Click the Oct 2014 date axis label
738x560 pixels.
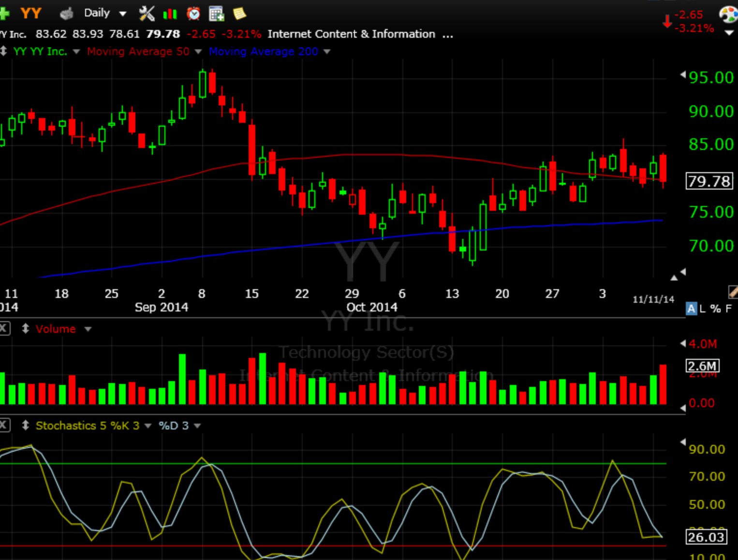coord(371,307)
